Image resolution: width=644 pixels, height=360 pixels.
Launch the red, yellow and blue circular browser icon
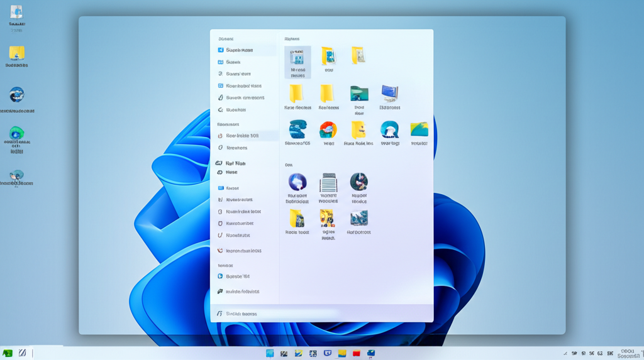point(328,130)
